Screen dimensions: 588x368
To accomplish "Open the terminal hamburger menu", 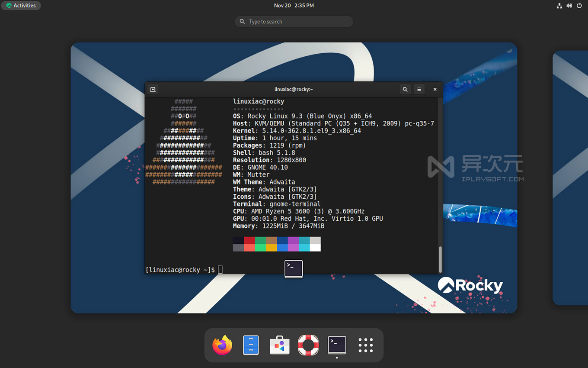I will click(x=419, y=89).
